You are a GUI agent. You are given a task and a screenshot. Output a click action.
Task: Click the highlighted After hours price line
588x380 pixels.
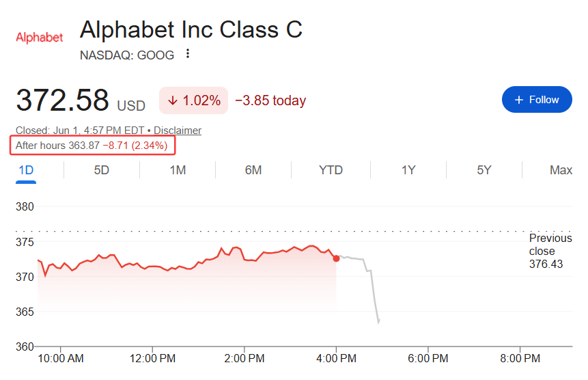coord(92,146)
